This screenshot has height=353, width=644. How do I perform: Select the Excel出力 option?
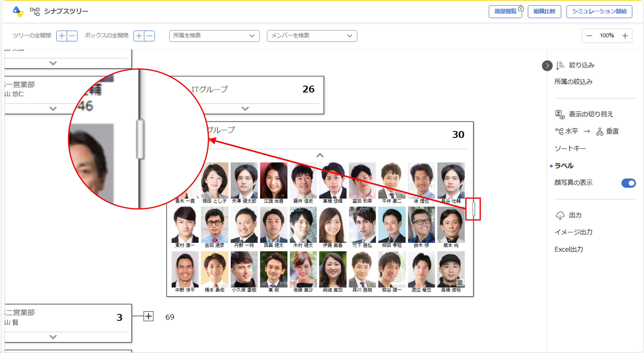click(x=569, y=249)
